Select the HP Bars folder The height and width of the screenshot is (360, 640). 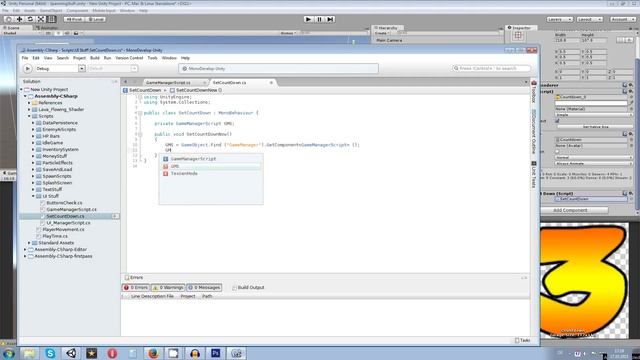pyautogui.click(x=51, y=136)
